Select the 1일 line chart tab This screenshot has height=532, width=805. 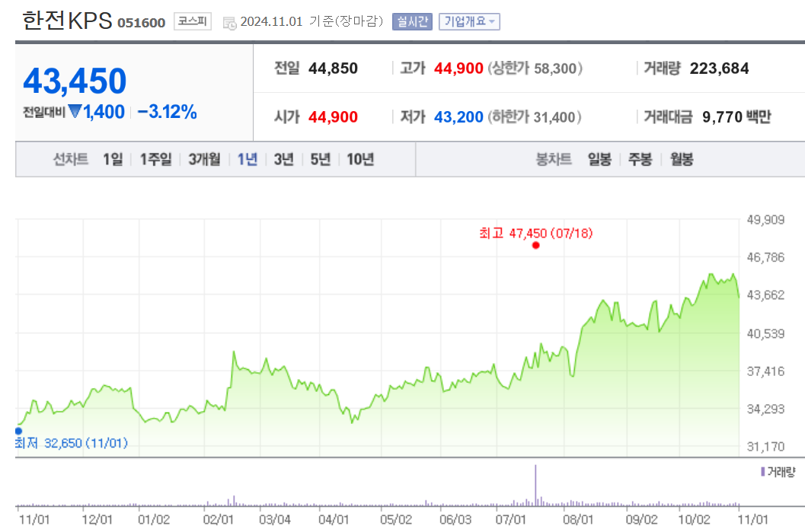click(x=113, y=159)
